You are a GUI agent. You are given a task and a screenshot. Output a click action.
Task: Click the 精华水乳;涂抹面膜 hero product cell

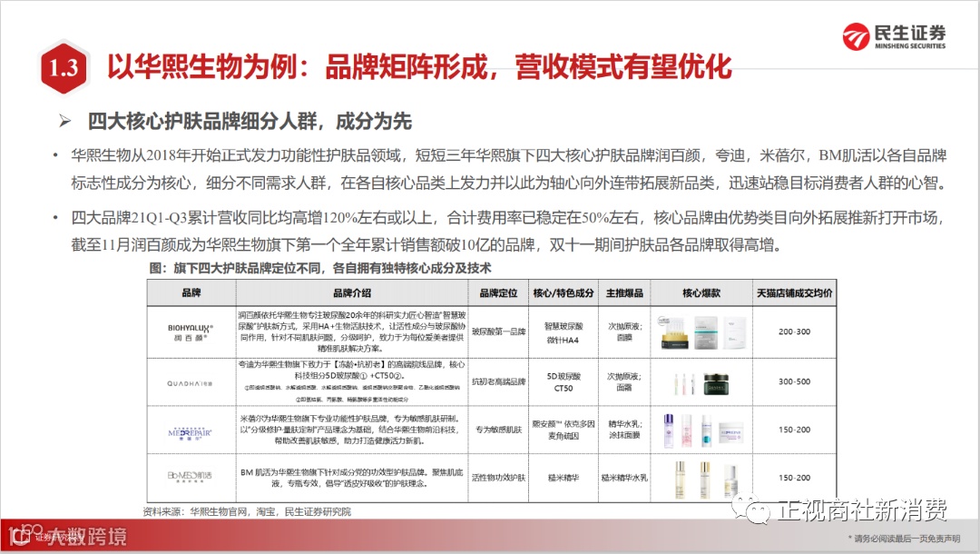(x=624, y=429)
